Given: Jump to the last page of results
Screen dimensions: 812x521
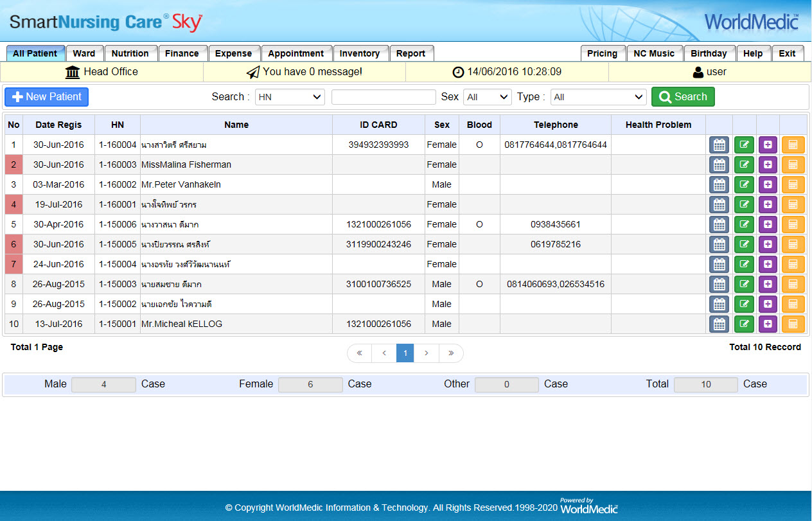Looking at the screenshot, I should click(451, 353).
